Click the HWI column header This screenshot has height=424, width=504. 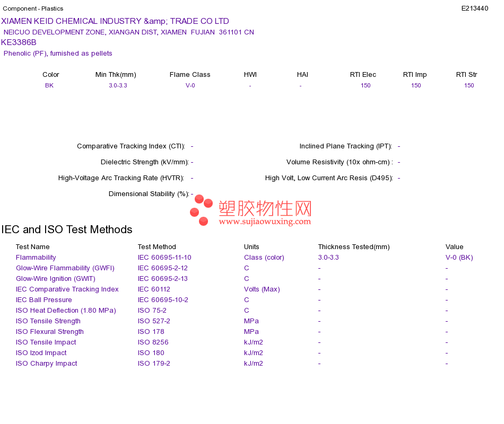[x=250, y=75]
